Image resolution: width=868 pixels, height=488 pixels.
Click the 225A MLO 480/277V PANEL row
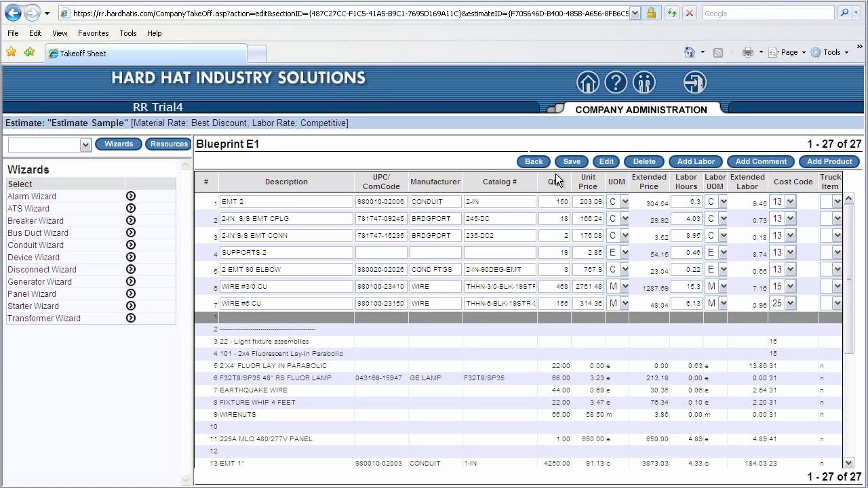518,439
